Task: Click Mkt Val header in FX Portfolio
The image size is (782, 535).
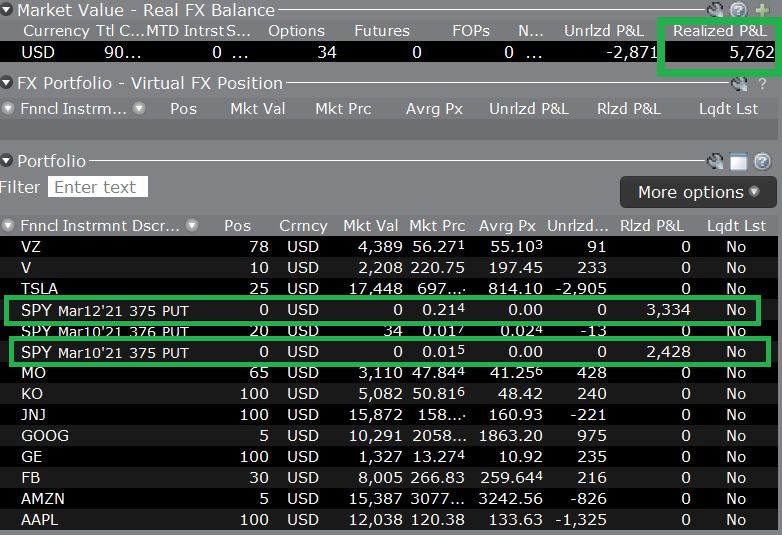Action: tap(258, 109)
